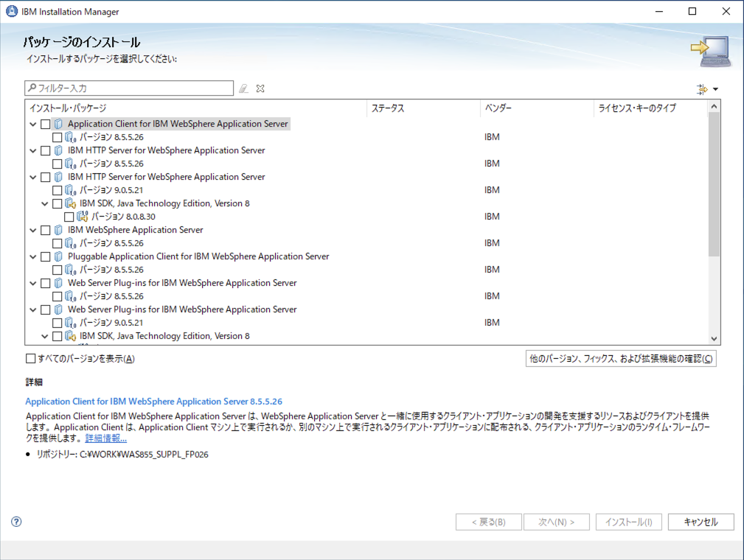Open the view menu dropdown arrow
The image size is (744, 560).
point(715,89)
